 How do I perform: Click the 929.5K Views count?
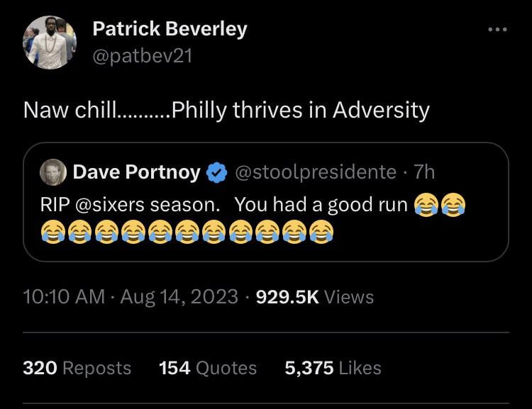coord(314,296)
